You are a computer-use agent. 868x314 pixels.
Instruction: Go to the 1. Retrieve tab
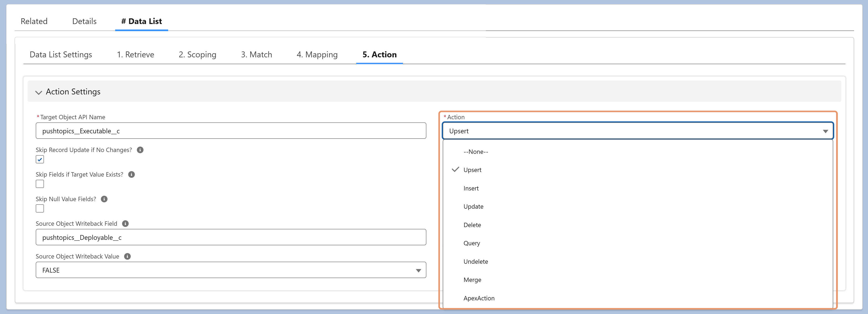135,55
